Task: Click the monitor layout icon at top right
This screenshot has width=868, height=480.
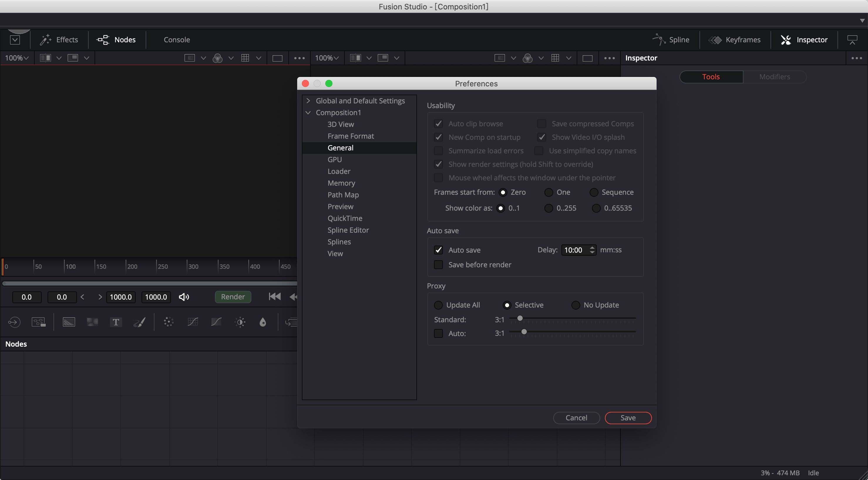Action: (852, 40)
